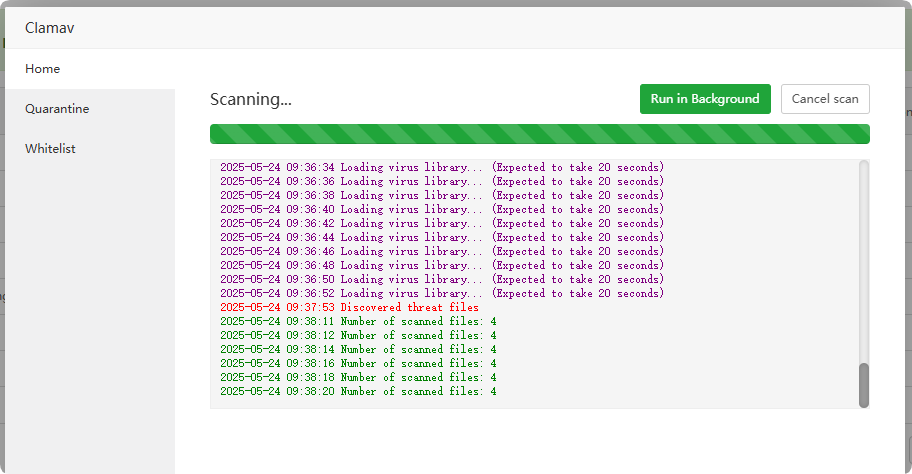Open the Whitelist tab
This screenshot has height=474, width=912.
[x=90, y=149]
